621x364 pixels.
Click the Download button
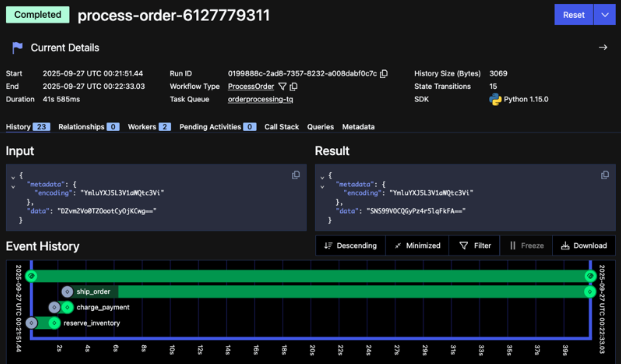(x=584, y=245)
